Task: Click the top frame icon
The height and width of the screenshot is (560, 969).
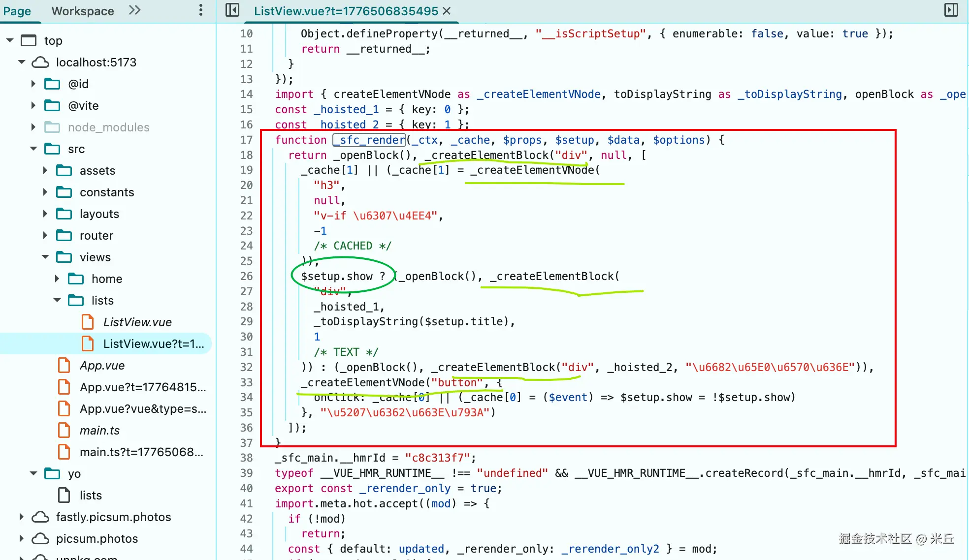Action: pyautogui.click(x=29, y=41)
